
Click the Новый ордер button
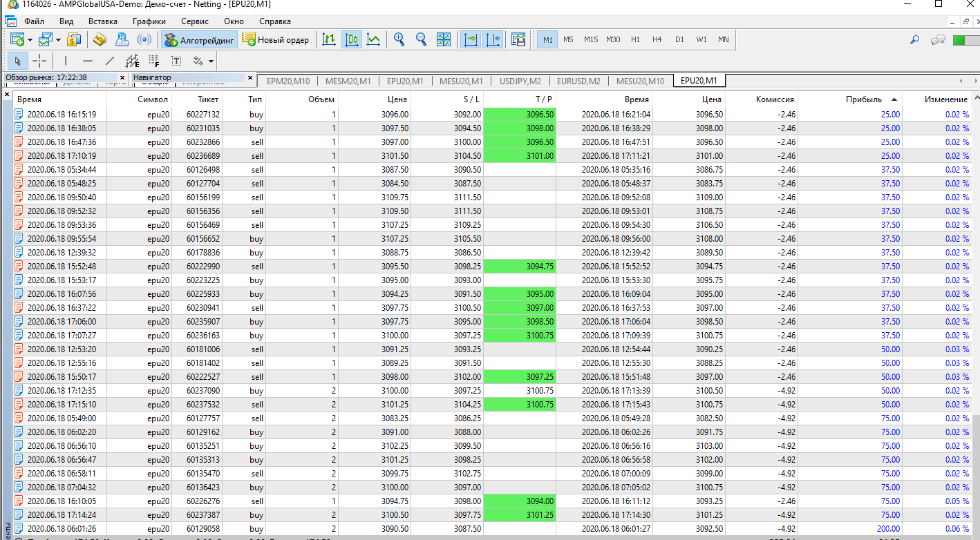click(x=276, y=40)
